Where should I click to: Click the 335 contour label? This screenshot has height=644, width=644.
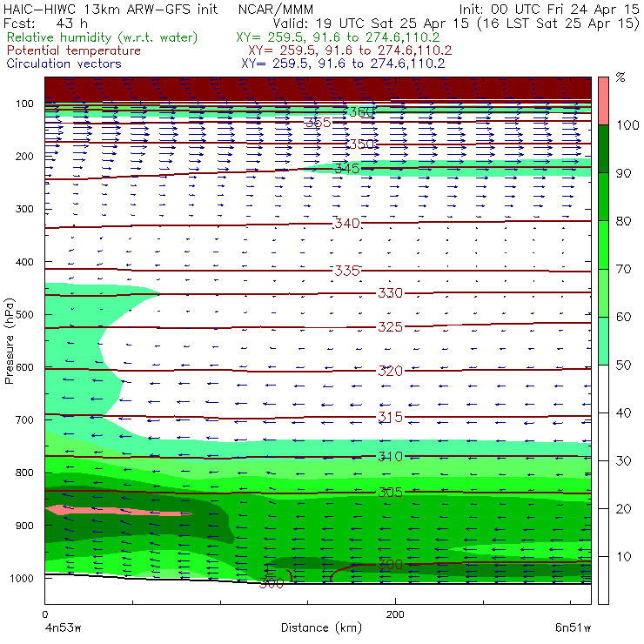click(x=347, y=271)
